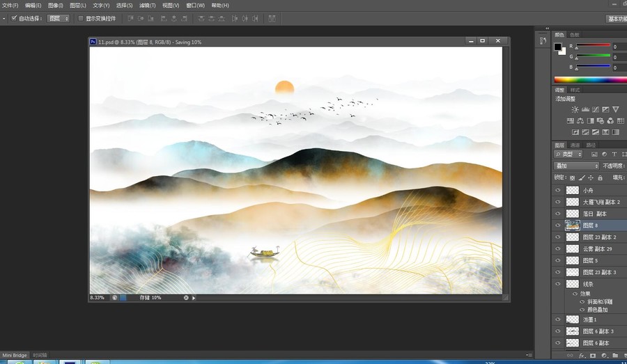627x364 pixels.
Task: Add a Black & White adjustment layer
Action: 590,120
